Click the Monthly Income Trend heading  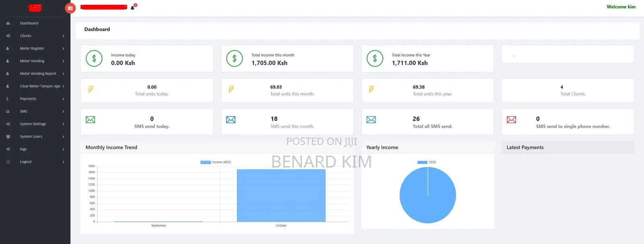(111, 147)
